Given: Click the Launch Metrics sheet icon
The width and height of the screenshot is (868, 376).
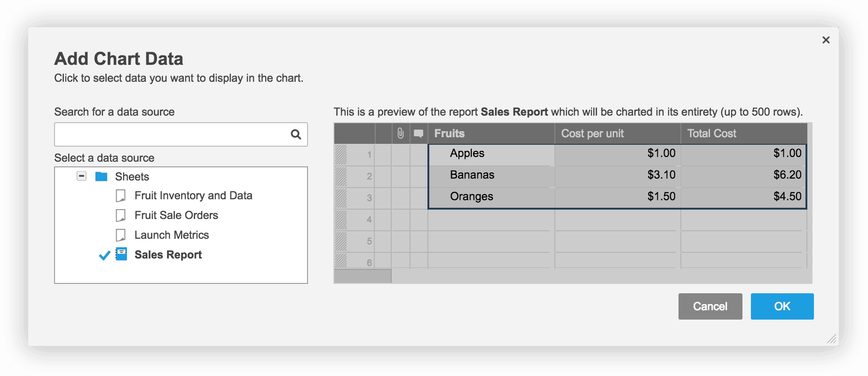Looking at the screenshot, I should pyautogui.click(x=121, y=235).
